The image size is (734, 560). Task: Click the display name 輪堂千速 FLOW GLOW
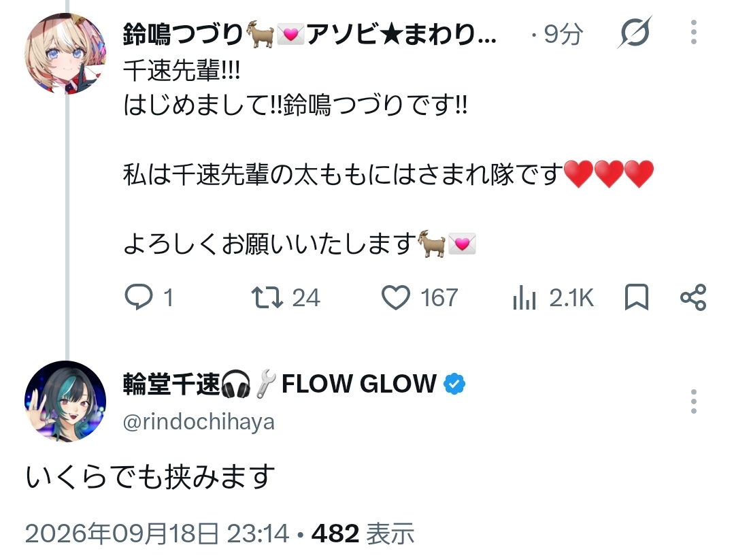coord(280,384)
